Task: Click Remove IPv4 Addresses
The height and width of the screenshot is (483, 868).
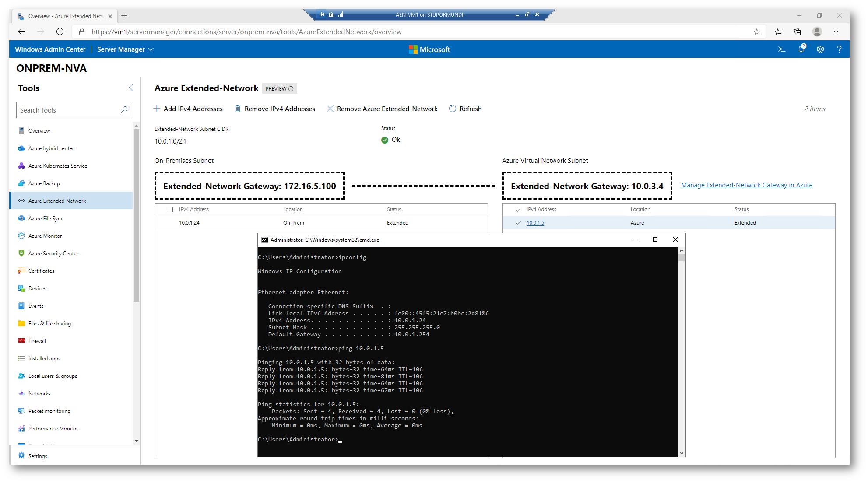Action: (x=275, y=109)
